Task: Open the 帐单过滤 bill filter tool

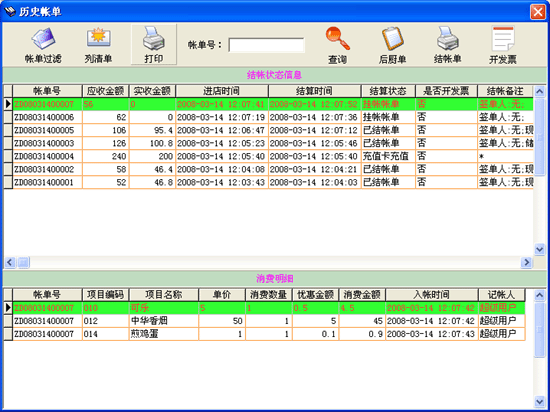Action: [43, 45]
